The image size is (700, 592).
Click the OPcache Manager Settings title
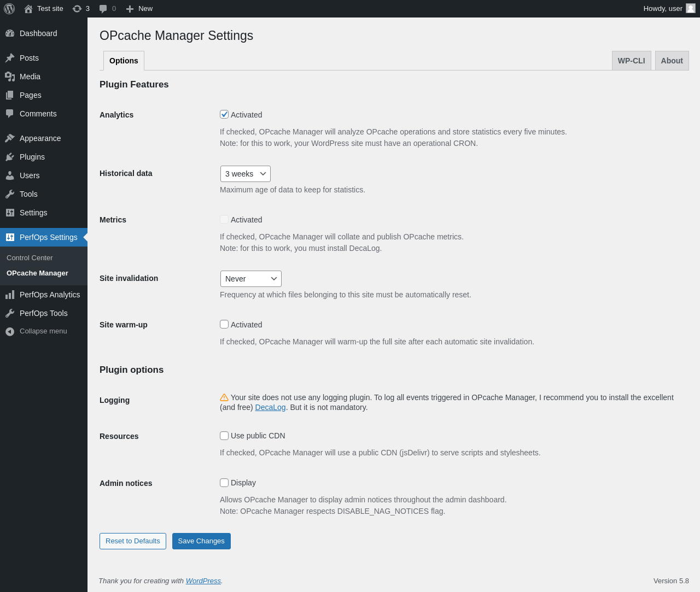click(x=176, y=36)
